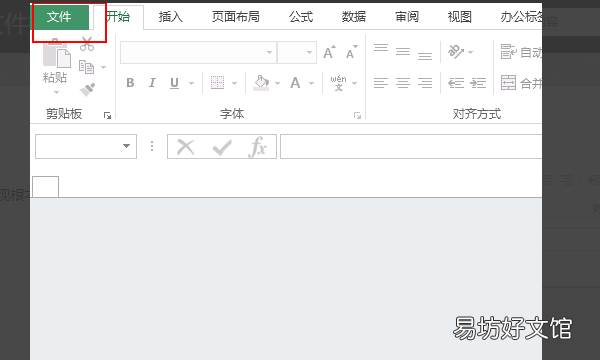The width and height of the screenshot is (600, 360).
Task: Open the Font Color dropdown arrow
Action: click(311, 83)
